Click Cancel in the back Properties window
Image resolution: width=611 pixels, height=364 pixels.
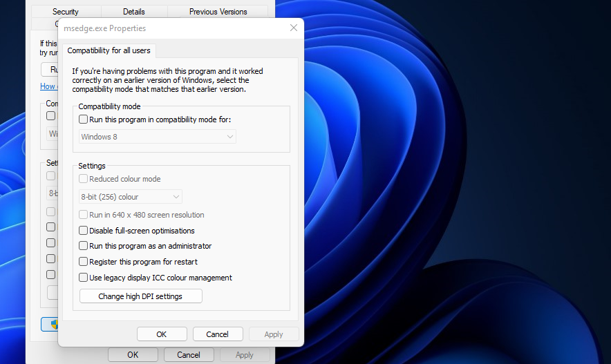pos(189,354)
